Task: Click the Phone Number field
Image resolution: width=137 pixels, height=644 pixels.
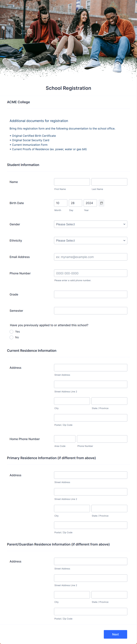Action: (x=90, y=273)
